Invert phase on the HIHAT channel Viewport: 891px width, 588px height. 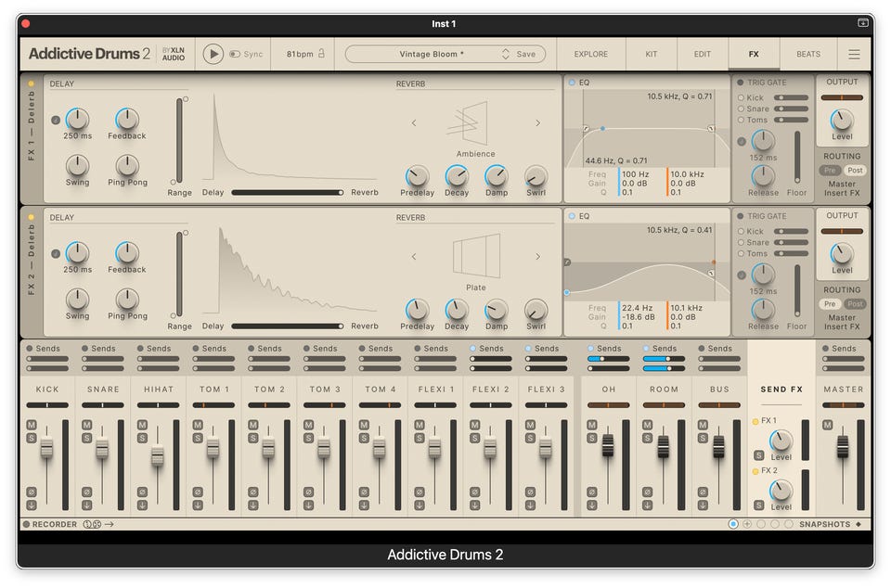(142, 492)
